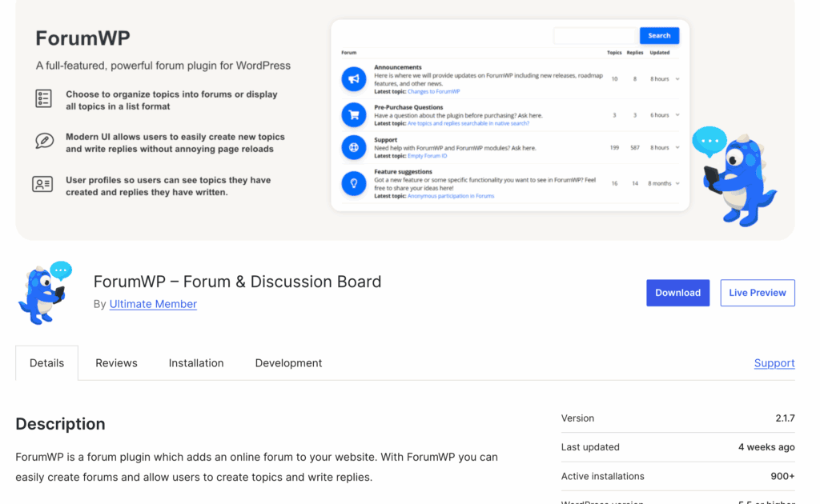Click the Replies column header
The height and width of the screenshot is (504, 820).
point(635,53)
